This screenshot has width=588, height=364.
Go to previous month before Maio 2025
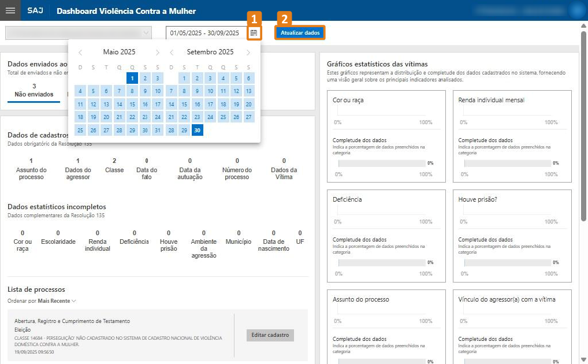click(x=80, y=53)
